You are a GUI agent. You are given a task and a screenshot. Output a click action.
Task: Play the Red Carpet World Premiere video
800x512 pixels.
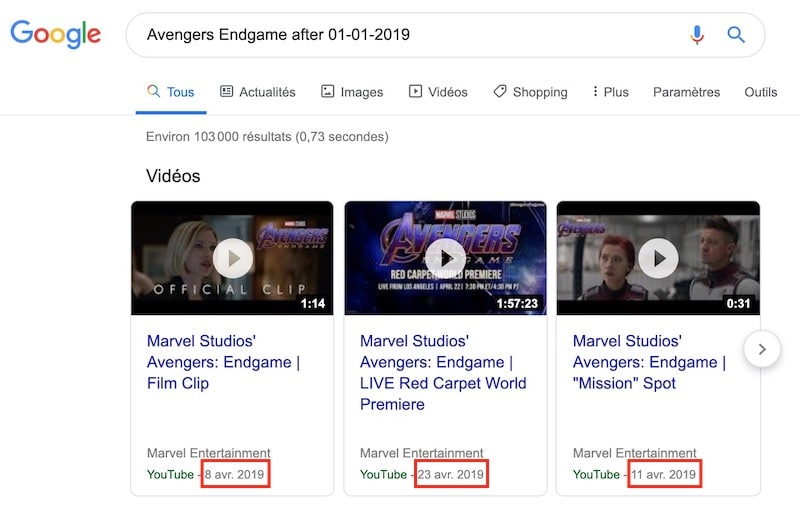tap(445, 258)
